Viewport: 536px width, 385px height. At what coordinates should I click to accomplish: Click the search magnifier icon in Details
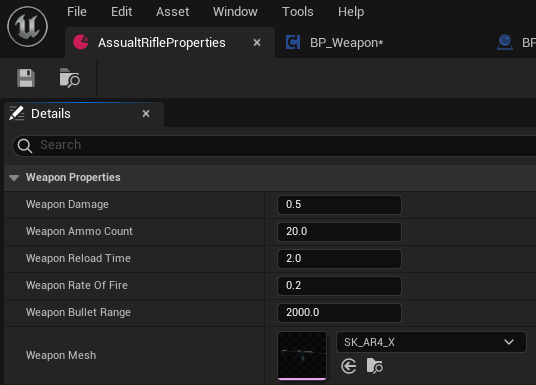pyautogui.click(x=25, y=146)
